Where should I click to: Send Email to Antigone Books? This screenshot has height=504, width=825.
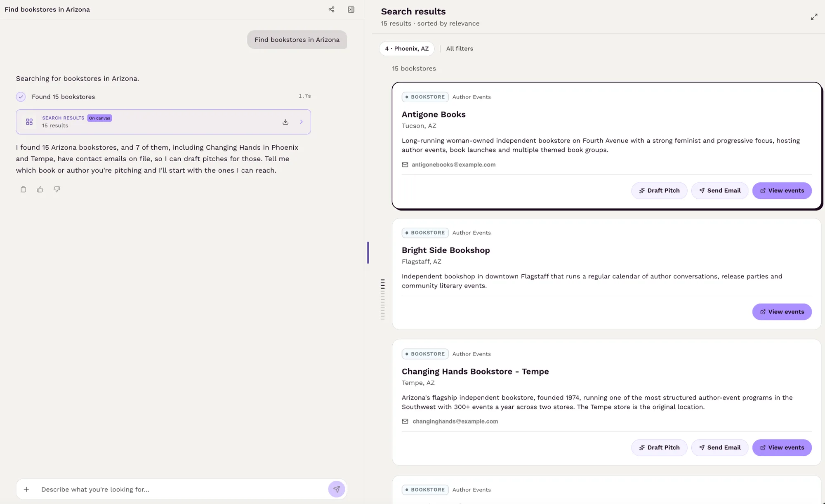[720, 191]
